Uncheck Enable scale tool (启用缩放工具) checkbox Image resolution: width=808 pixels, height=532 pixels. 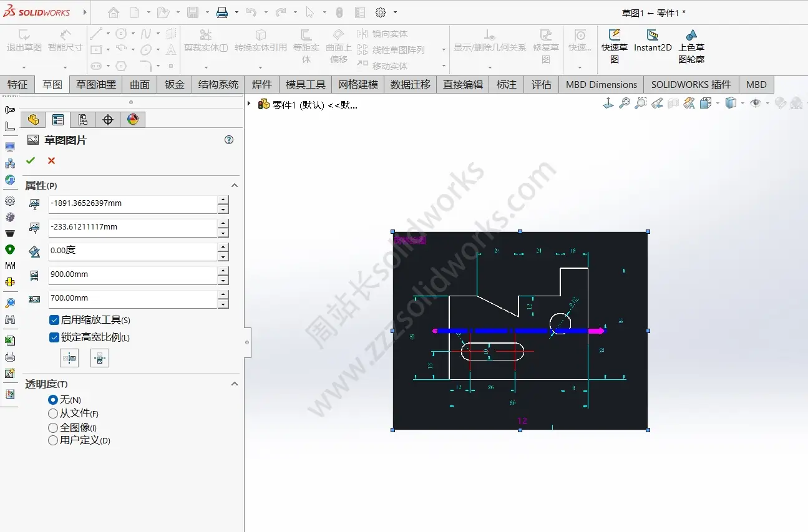click(54, 320)
